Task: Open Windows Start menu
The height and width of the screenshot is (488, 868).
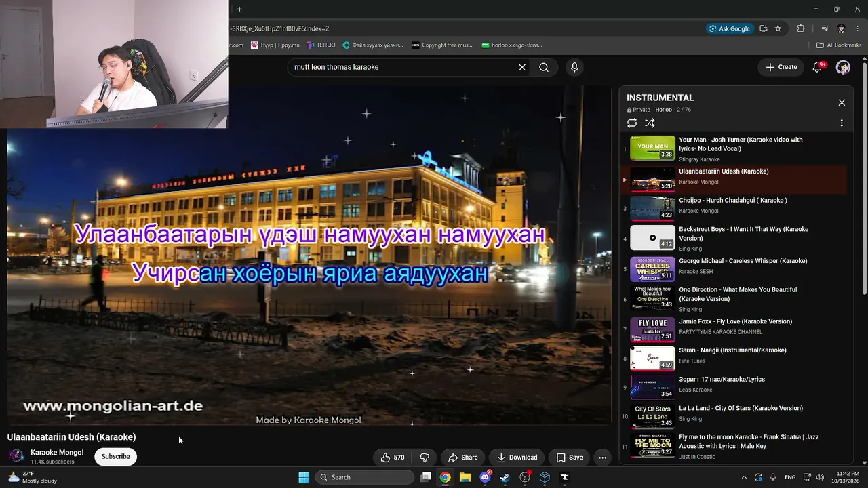Action: pyautogui.click(x=304, y=477)
